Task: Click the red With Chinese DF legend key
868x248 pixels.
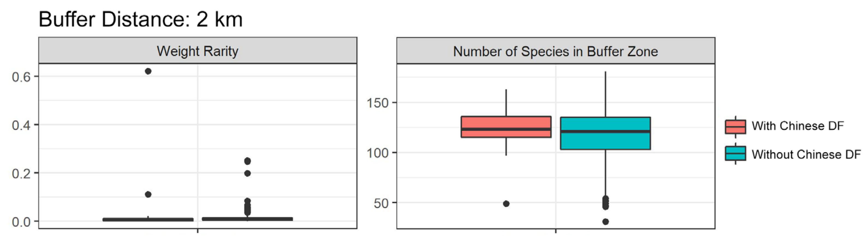Action: pos(735,127)
